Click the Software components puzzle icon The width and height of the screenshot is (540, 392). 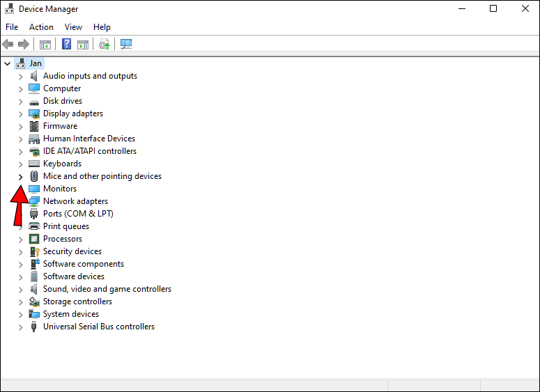coord(35,264)
